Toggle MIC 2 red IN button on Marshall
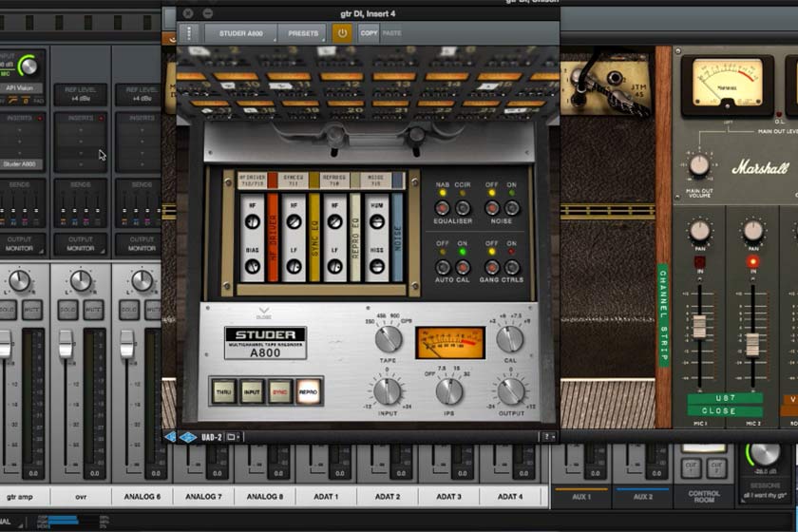798x532 pixels. pyautogui.click(x=752, y=261)
